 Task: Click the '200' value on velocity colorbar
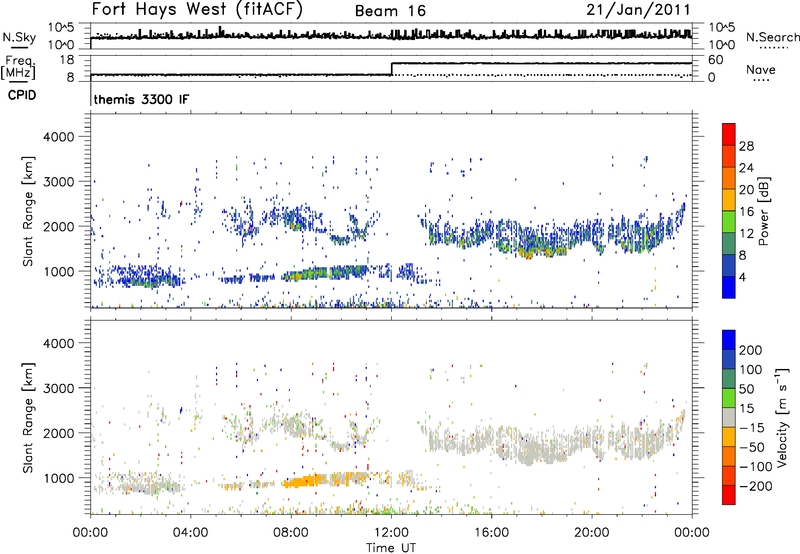[751, 350]
